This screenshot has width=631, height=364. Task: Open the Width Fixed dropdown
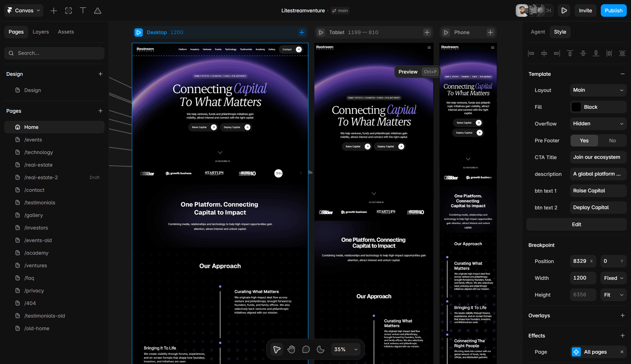coord(613,278)
